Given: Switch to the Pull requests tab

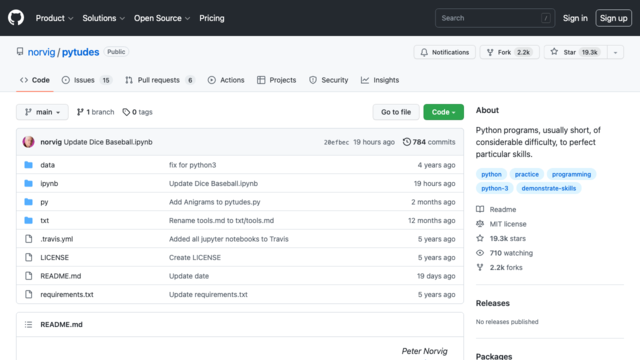Looking at the screenshot, I should pyautogui.click(x=160, y=80).
